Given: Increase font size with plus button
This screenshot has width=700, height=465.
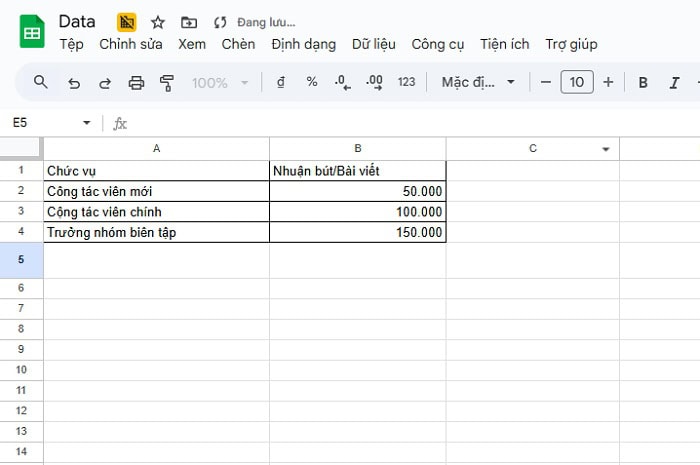Looking at the screenshot, I should 608,82.
